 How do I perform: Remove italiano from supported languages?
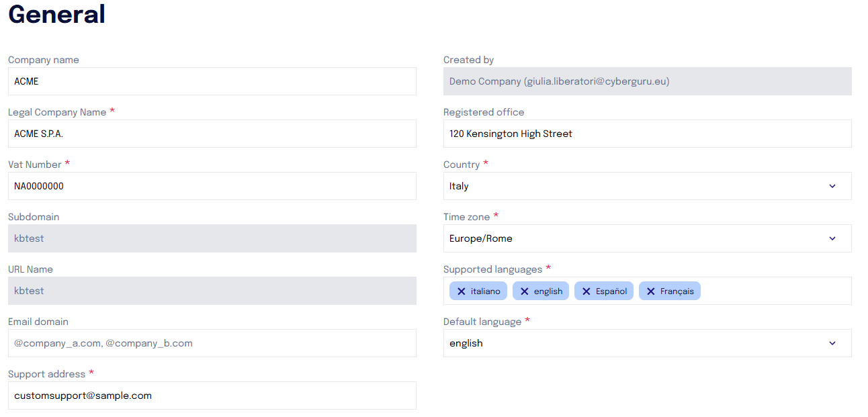[x=461, y=290]
